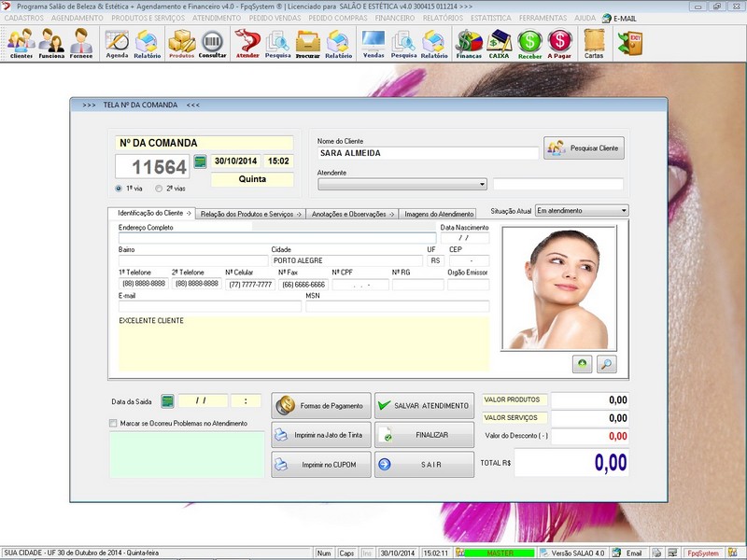This screenshot has height=560, width=747.
Task: Open Produtos from the toolbar
Action: point(181,43)
